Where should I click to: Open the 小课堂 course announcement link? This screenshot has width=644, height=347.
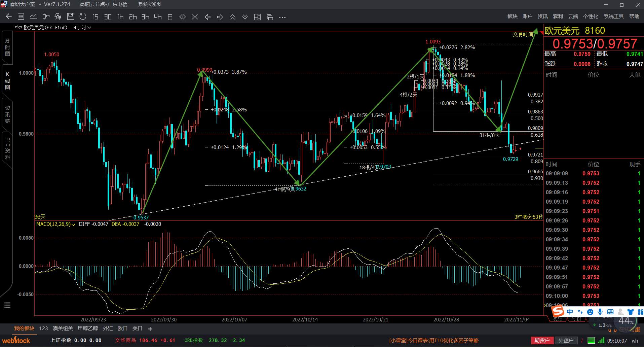click(x=434, y=341)
